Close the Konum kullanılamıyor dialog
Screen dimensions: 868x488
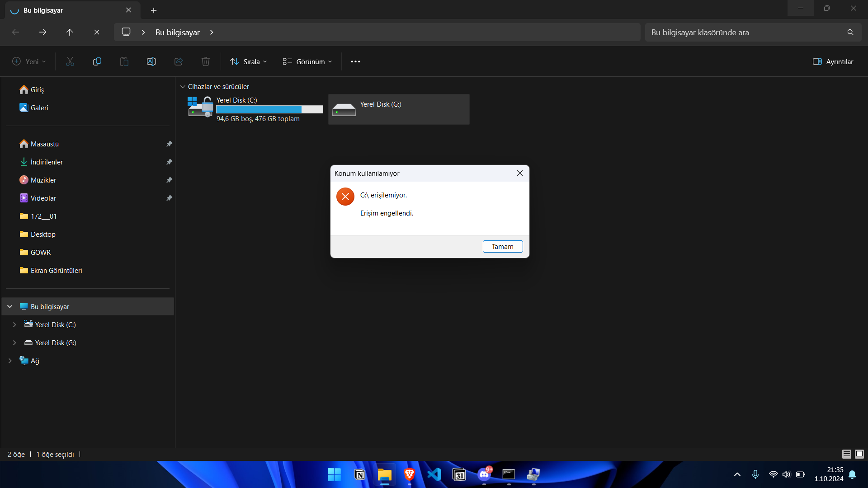point(519,173)
